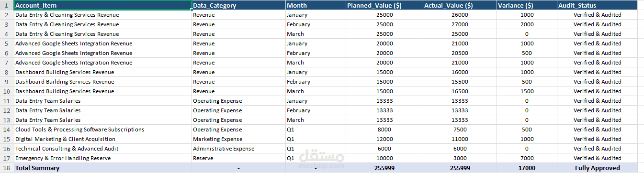Click the Variance cell 0 in row 4
This screenshot has width=644, height=173.
[x=527, y=34]
